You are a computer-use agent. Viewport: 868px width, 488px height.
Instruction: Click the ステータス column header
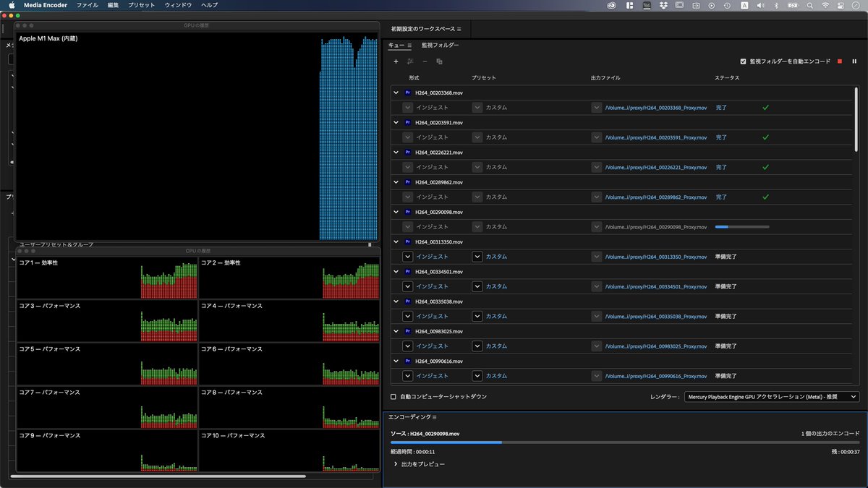(727, 77)
